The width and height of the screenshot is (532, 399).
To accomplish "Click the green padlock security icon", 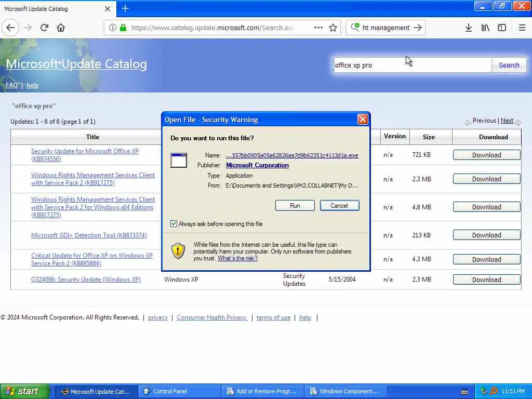I will pyautogui.click(x=123, y=28).
